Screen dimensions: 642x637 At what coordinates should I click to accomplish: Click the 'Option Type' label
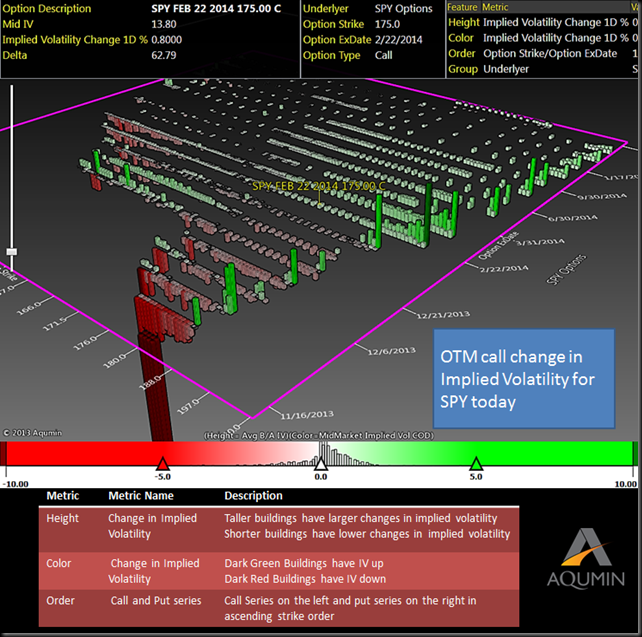pos(332,55)
